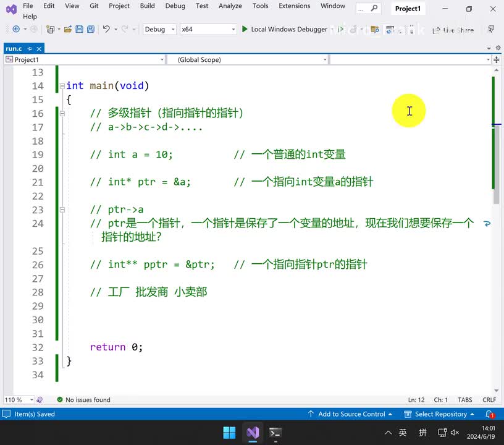Click the scrollbar down arrow
Screen dimensions: 504x445
497,391
